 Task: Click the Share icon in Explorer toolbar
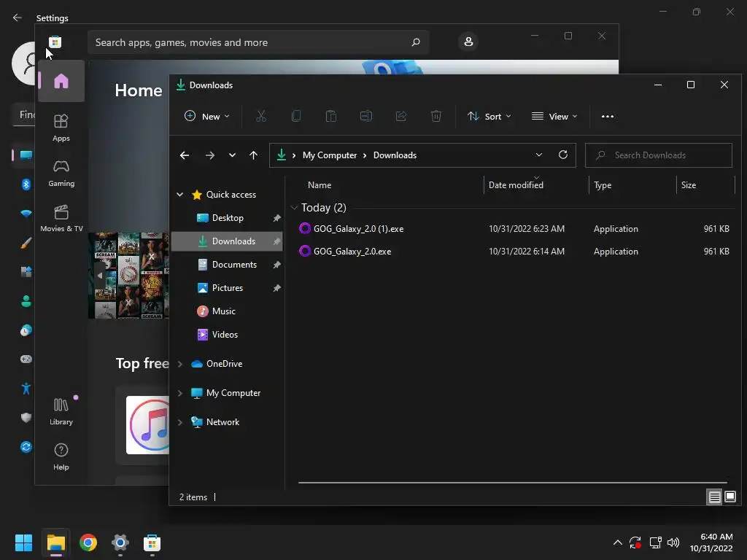pos(401,116)
